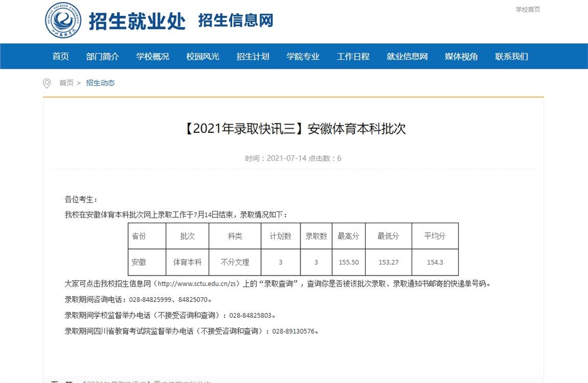
Task: Open 联系我们 navigation item
Action: pyautogui.click(x=512, y=56)
